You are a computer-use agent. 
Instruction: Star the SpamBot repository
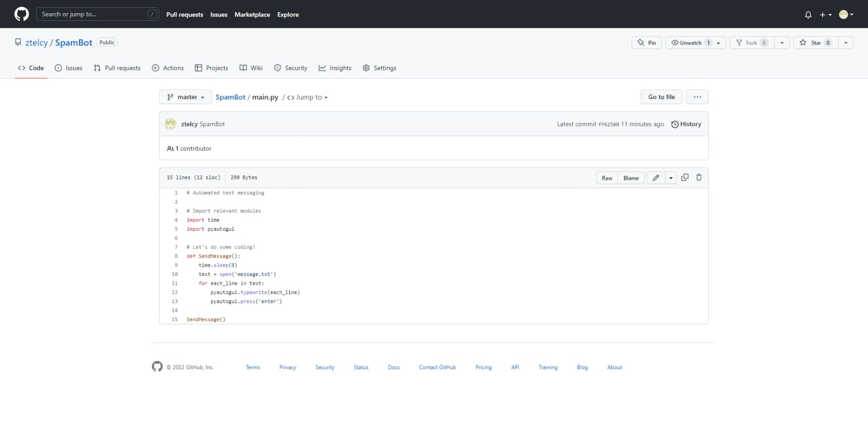coord(815,42)
